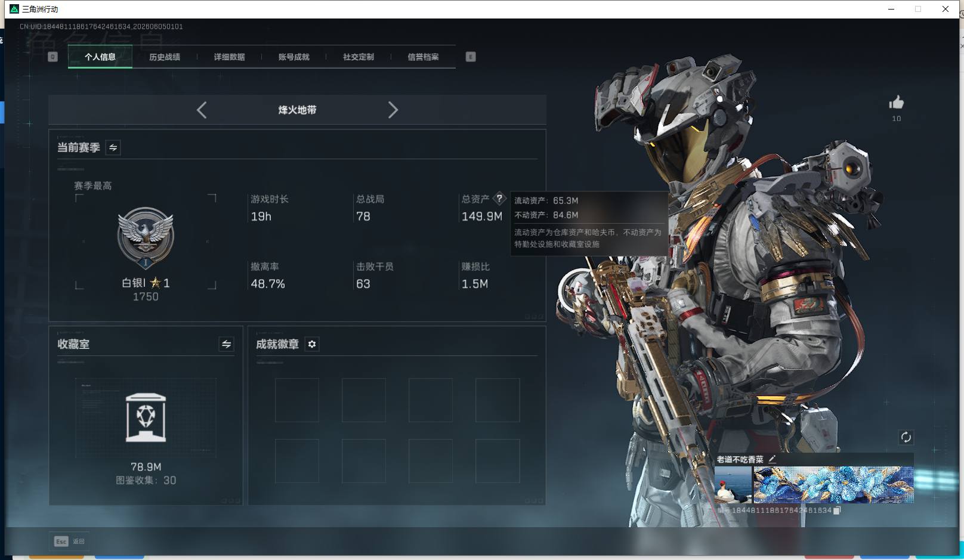Click the 三角洲行动 window title icon
Image resolution: width=964 pixels, height=560 pixels.
tap(15, 9)
